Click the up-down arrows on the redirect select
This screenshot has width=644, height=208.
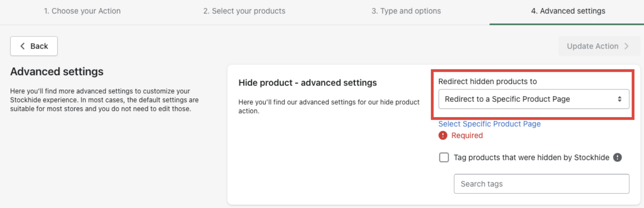[x=619, y=99]
